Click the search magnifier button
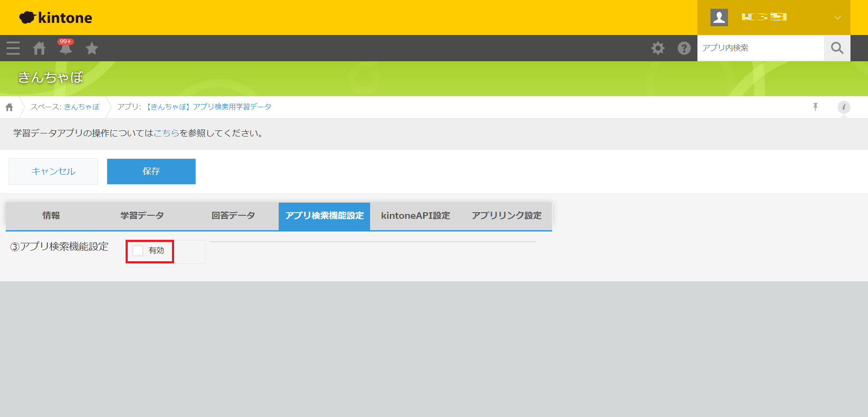The width and height of the screenshot is (868, 417). coord(837,48)
